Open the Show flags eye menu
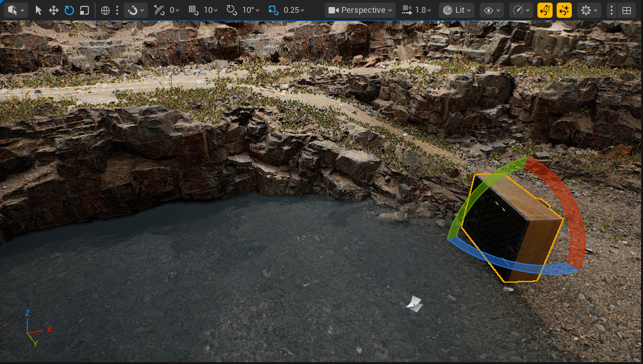This screenshot has width=643, height=364. [x=492, y=10]
